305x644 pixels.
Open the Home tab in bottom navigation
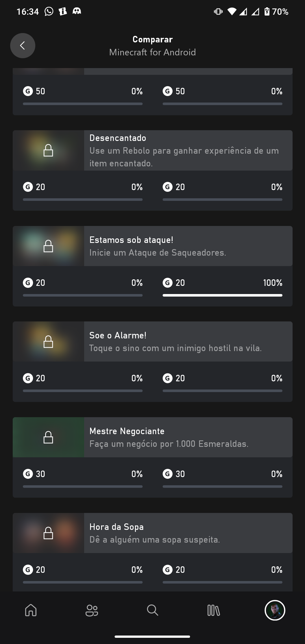(x=31, y=610)
